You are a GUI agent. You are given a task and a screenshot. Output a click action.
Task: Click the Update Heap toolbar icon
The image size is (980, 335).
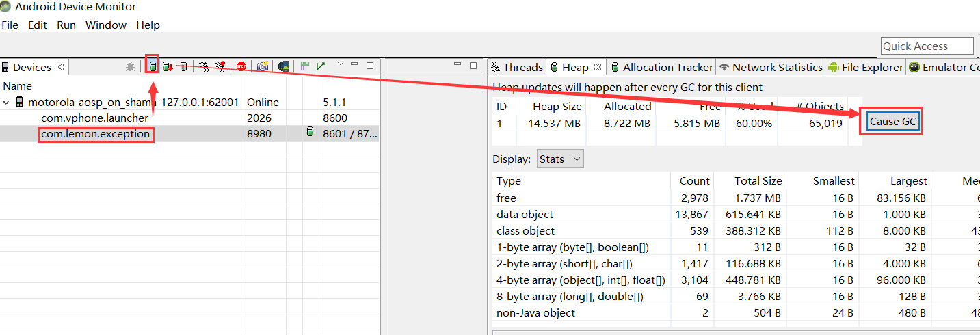coord(153,66)
